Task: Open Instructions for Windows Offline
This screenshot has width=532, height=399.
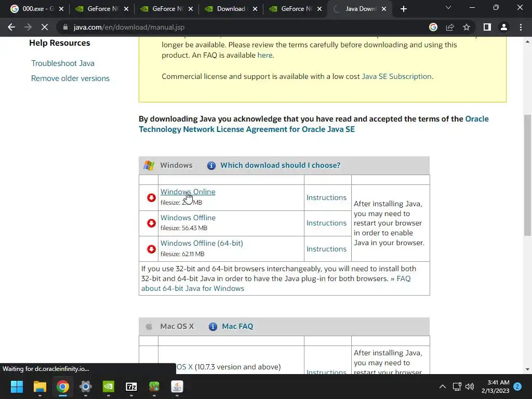Action: pos(326,223)
